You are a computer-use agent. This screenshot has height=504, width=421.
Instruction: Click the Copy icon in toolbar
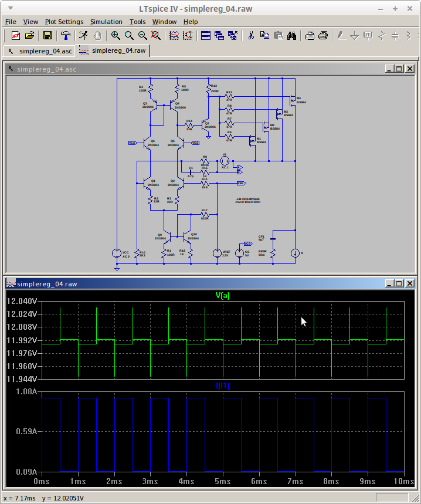tap(264, 35)
